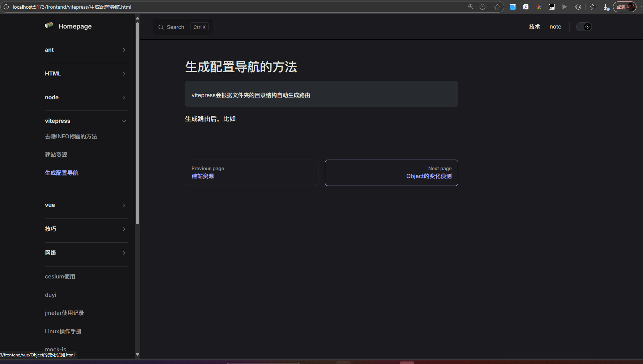The height and width of the screenshot is (364, 643).
Task: Go to next page Object的变化侦测
Action: tap(391, 173)
